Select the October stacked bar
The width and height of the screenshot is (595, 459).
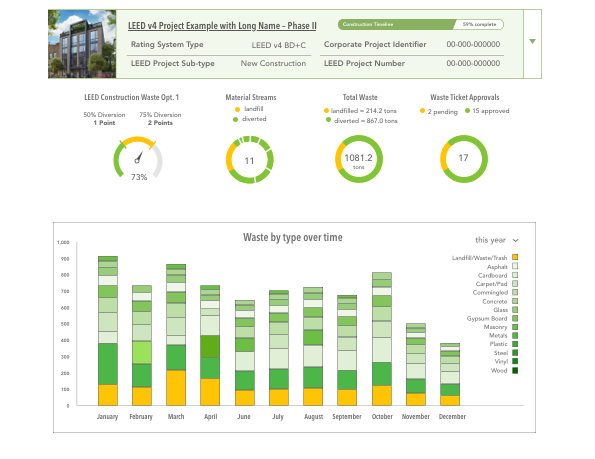pos(382,339)
